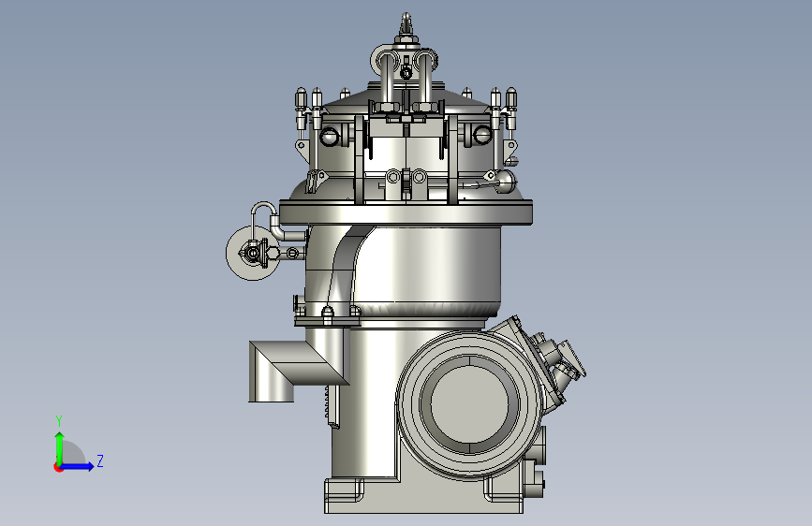
Task: Click the blue Z axis arrow
Action: (x=78, y=466)
